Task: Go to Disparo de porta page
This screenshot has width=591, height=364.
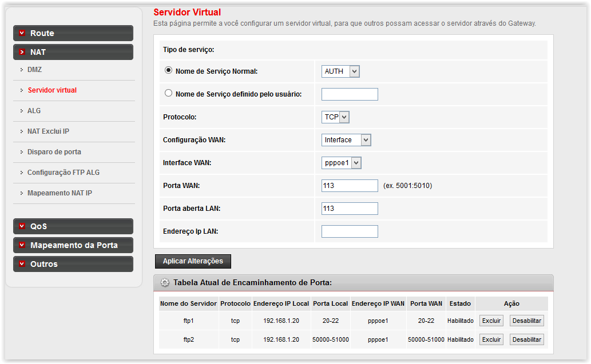Action: [x=54, y=152]
